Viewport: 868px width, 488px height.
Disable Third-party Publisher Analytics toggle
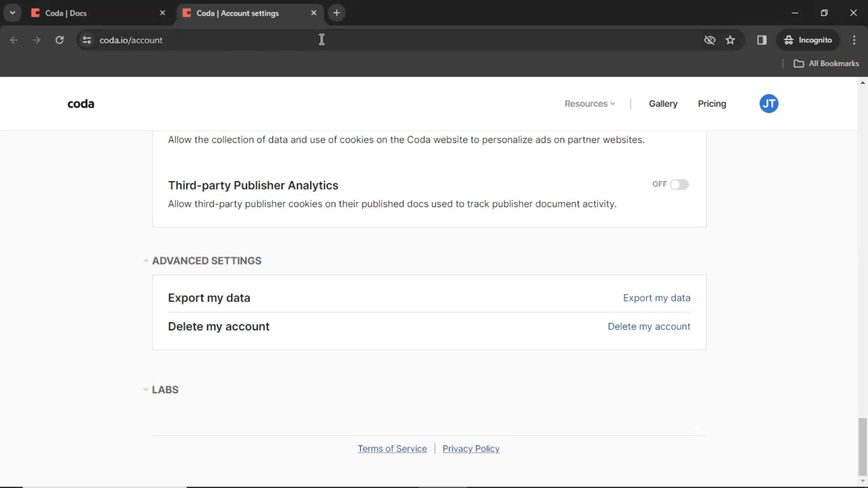679,184
